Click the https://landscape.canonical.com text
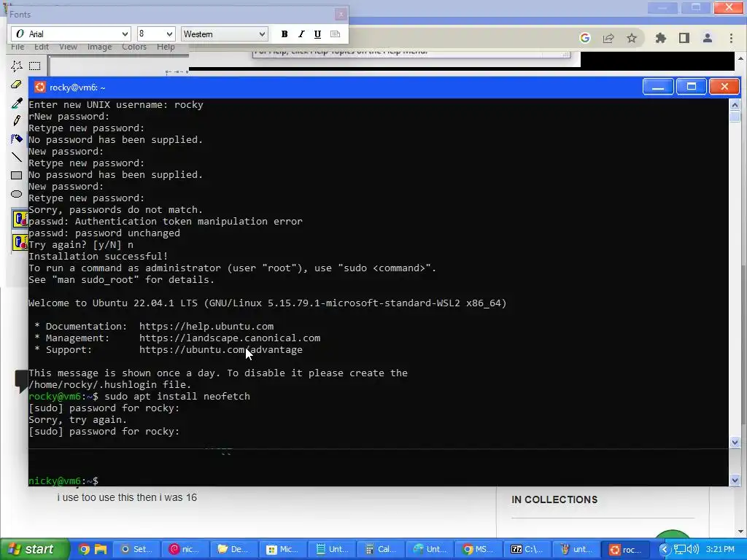The height and width of the screenshot is (560, 747). click(230, 338)
